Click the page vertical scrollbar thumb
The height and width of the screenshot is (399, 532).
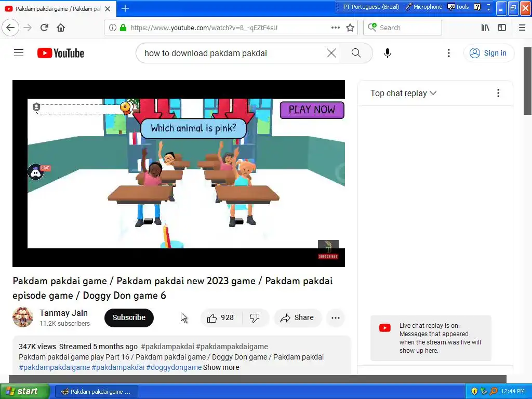(x=528, y=81)
